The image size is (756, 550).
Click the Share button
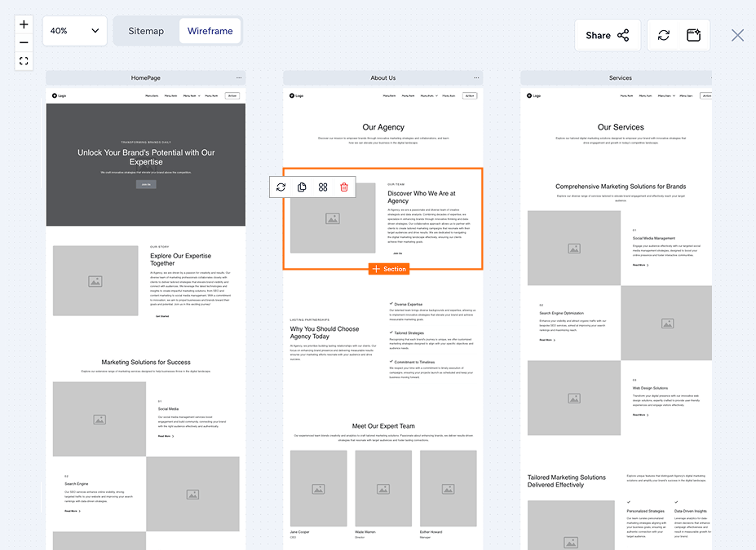coord(607,35)
